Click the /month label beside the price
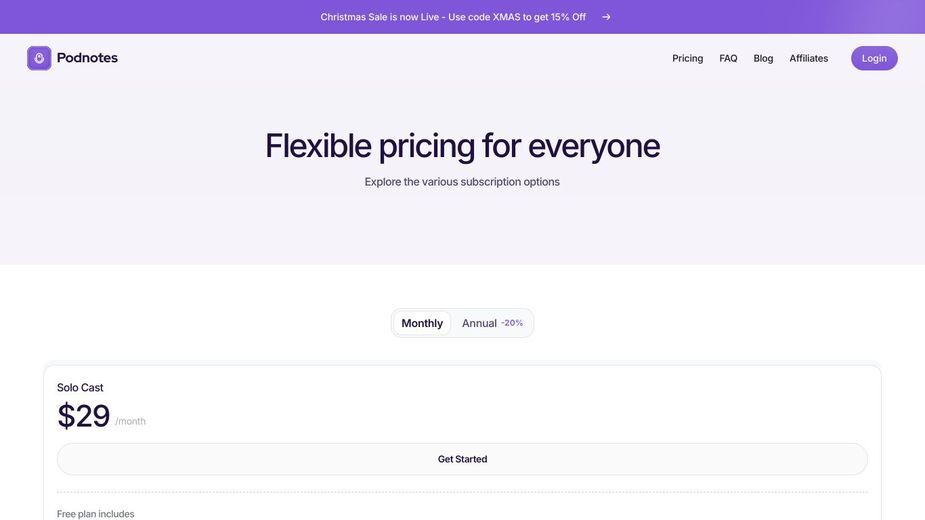925x520 pixels. tap(130, 421)
